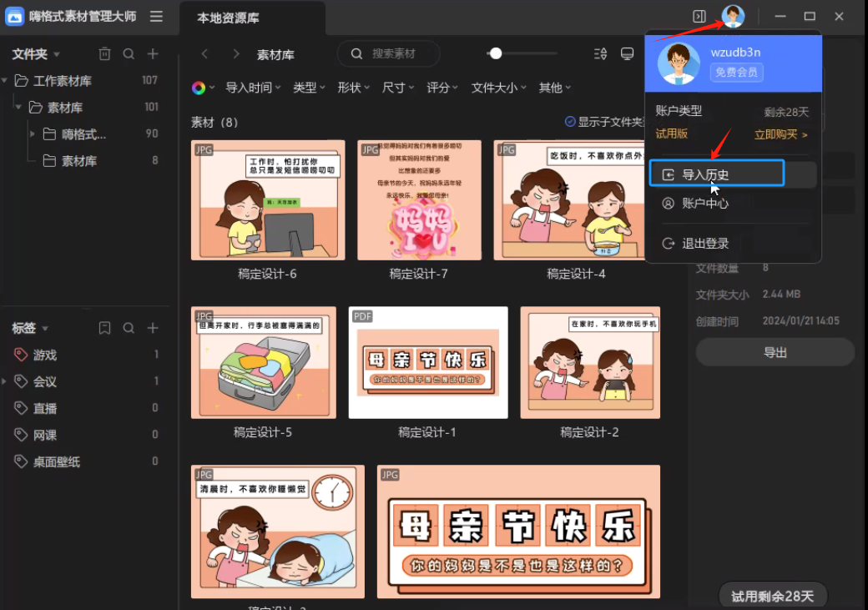Image resolution: width=868 pixels, height=610 pixels.
Task: Select the large JPG 母亲节快乐 banner thumbnail
Action: (518, 532)
